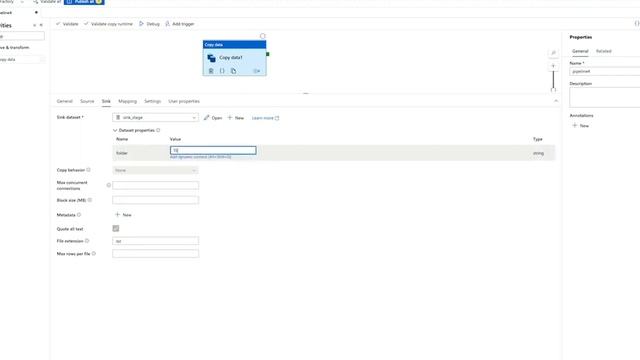Click the Activities search box

click(x=22, y=36)
